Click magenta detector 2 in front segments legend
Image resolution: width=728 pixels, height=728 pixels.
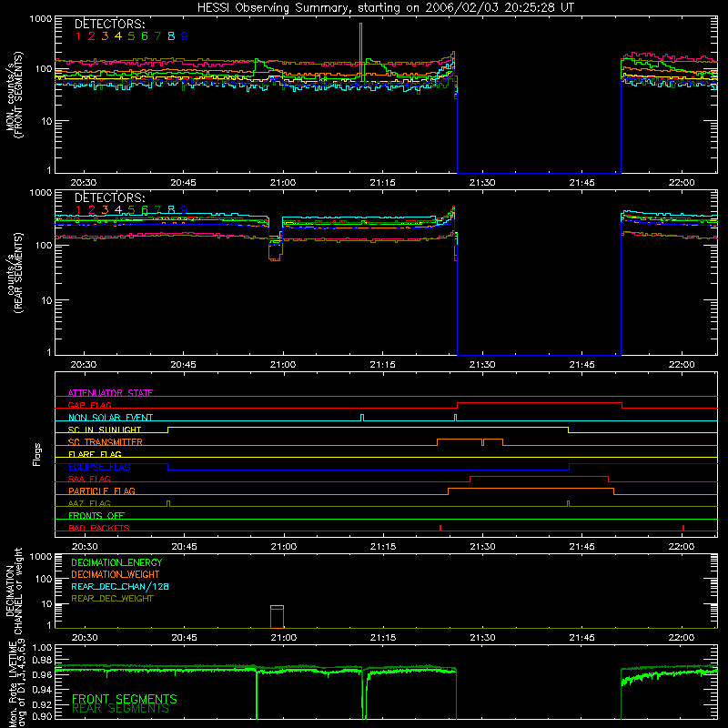tap(92, 36)
